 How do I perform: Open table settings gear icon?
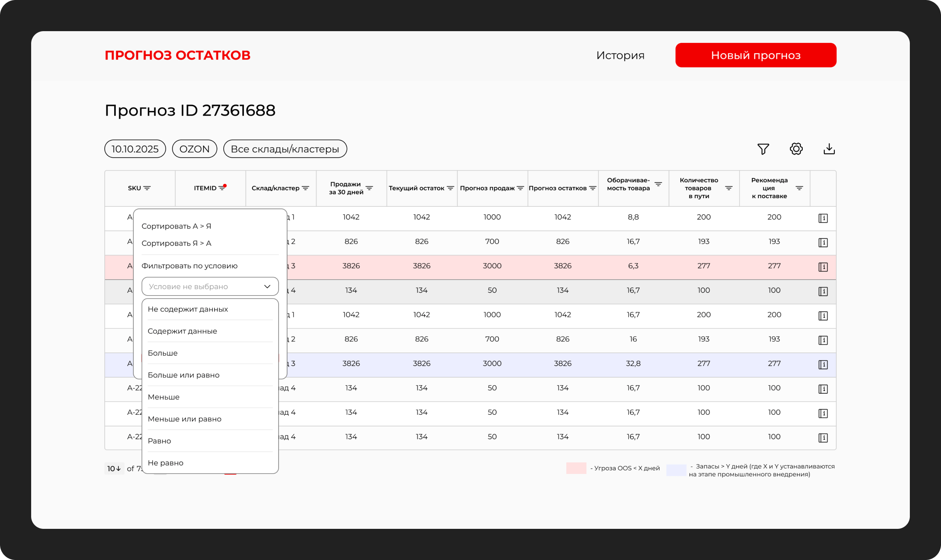(x=796, y=149)
